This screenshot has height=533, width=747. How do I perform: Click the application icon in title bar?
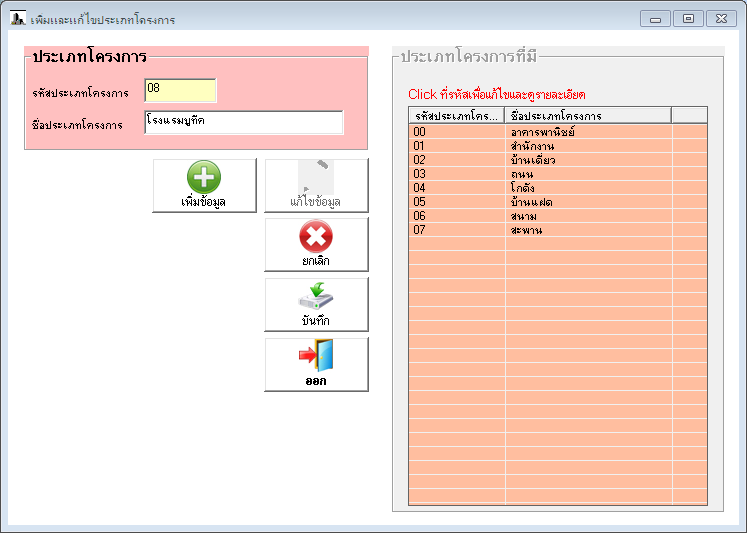coord(18,18)
